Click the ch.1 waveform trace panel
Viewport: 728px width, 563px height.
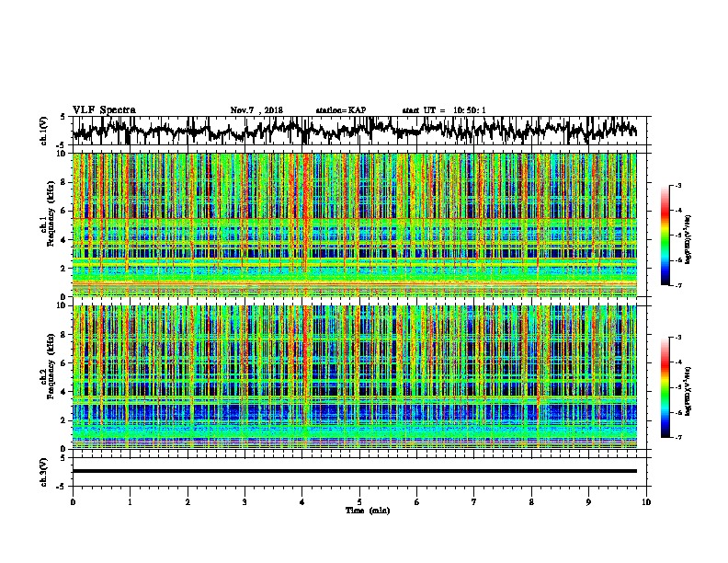359,131
